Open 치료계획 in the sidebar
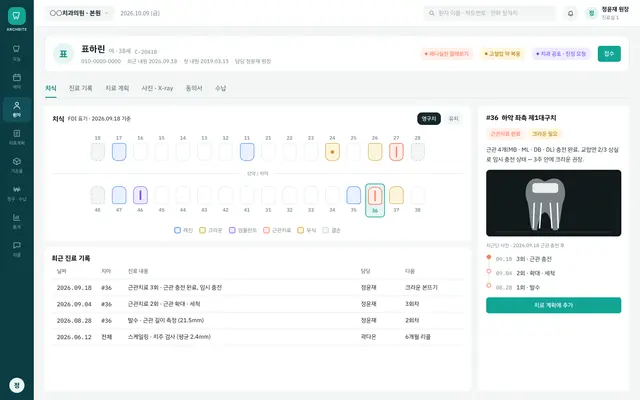The image size is (640, 400). click(x=17, y=138)
